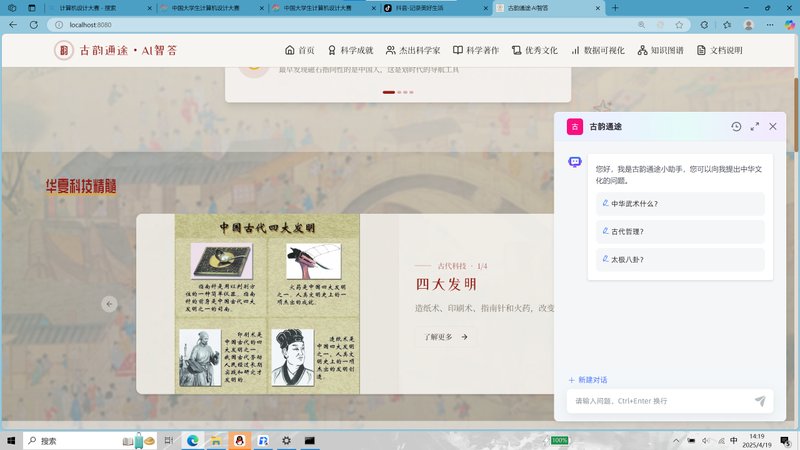Switch to 抖音 browser tab

click(x=435, y=8)
